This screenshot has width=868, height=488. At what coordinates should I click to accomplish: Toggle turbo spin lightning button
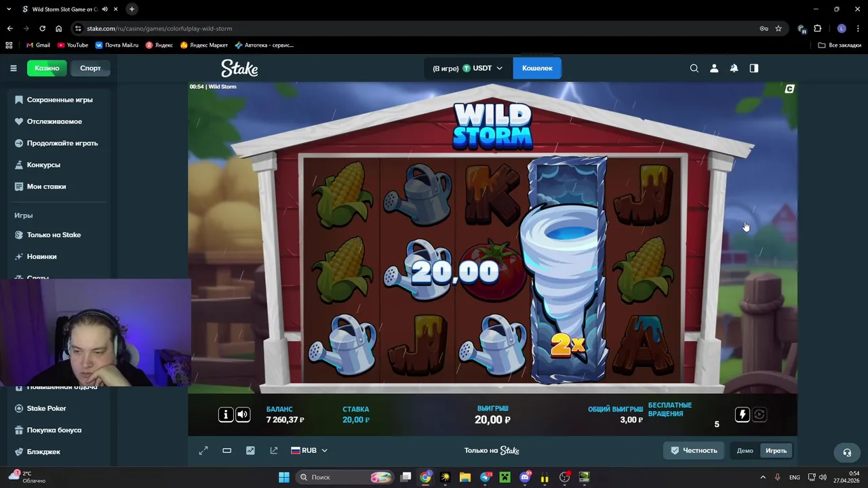[x=743, y=415]
